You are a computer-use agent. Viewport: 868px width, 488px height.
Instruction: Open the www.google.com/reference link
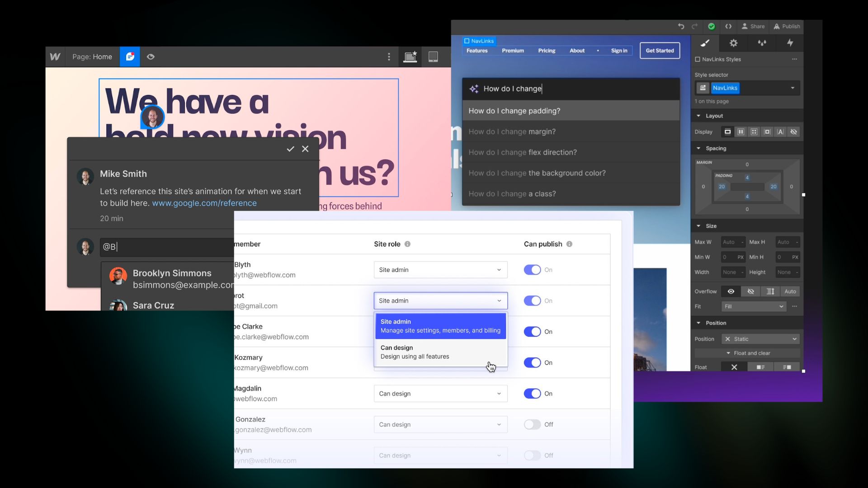(x=204, y=203)
